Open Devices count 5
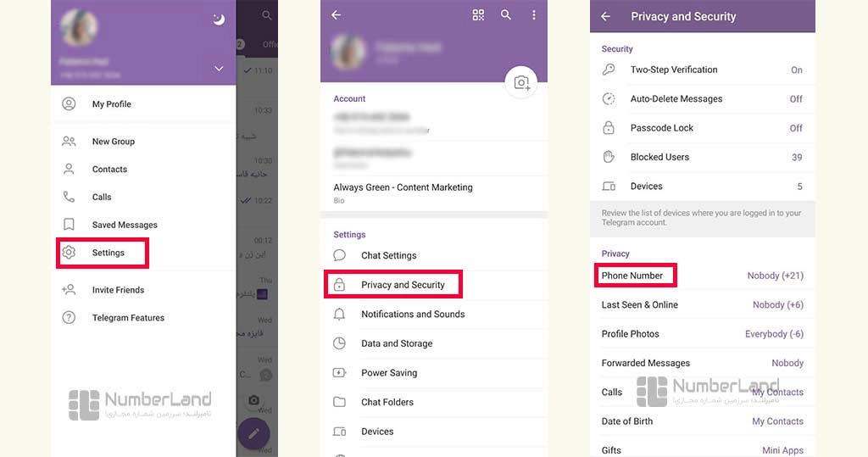 point(799,187)
